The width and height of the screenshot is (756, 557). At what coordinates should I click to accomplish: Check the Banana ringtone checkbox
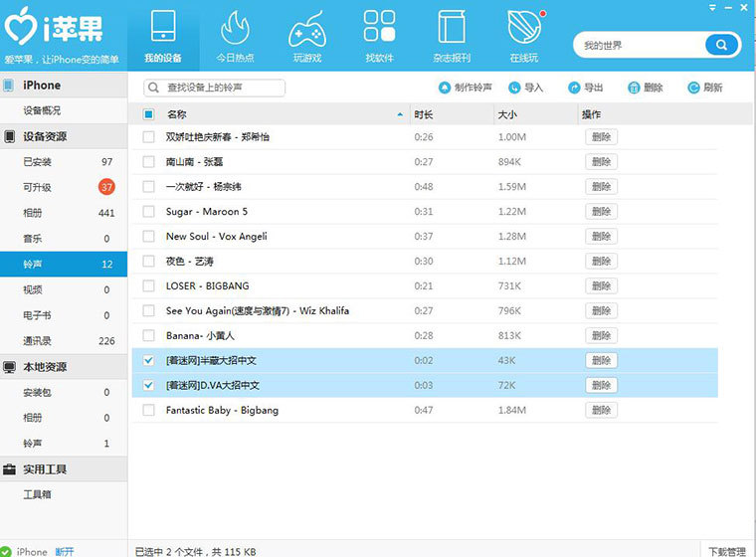tap(148, 335)
